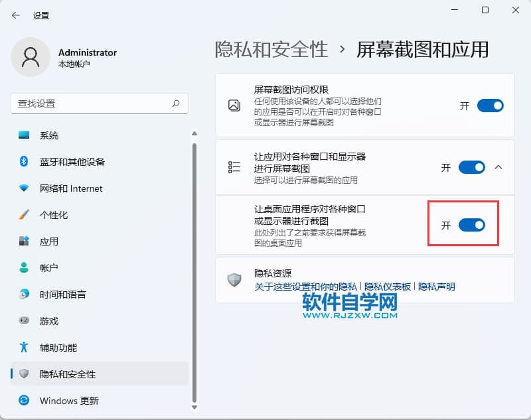
Task: Click the Wi-Fi icon for 网络和 Internet
Action: coord(25,188)
